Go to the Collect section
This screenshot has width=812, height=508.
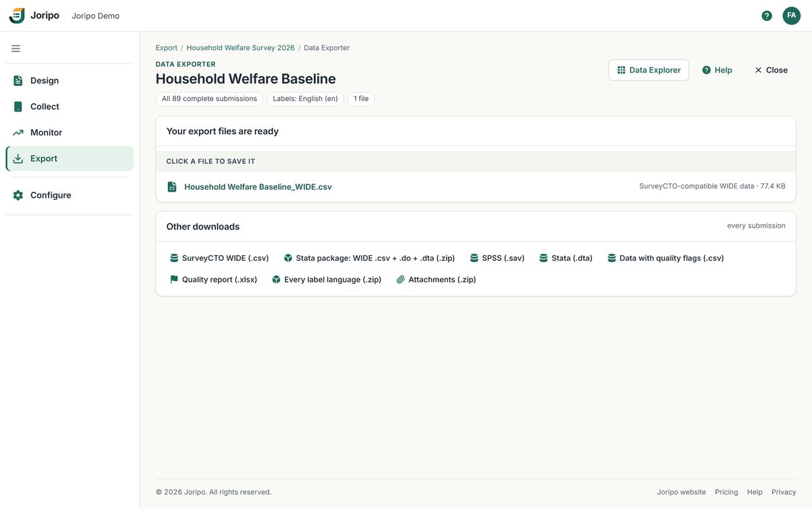pos(70,106)
